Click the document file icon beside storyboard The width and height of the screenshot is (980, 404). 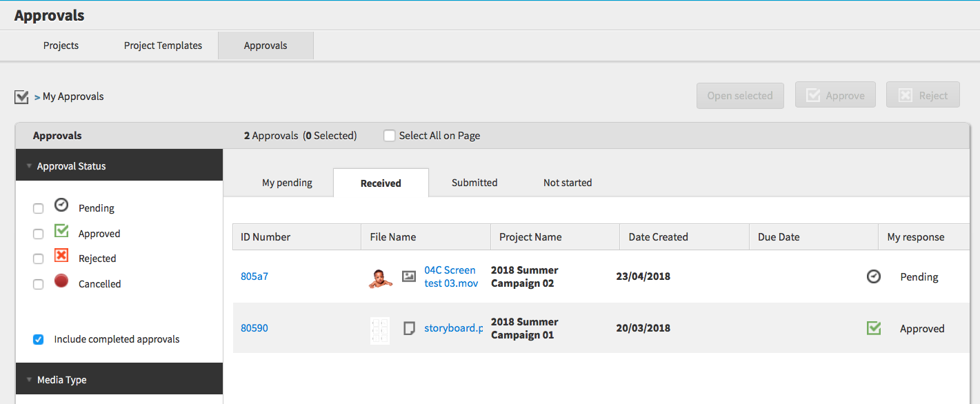pos(409,328)
